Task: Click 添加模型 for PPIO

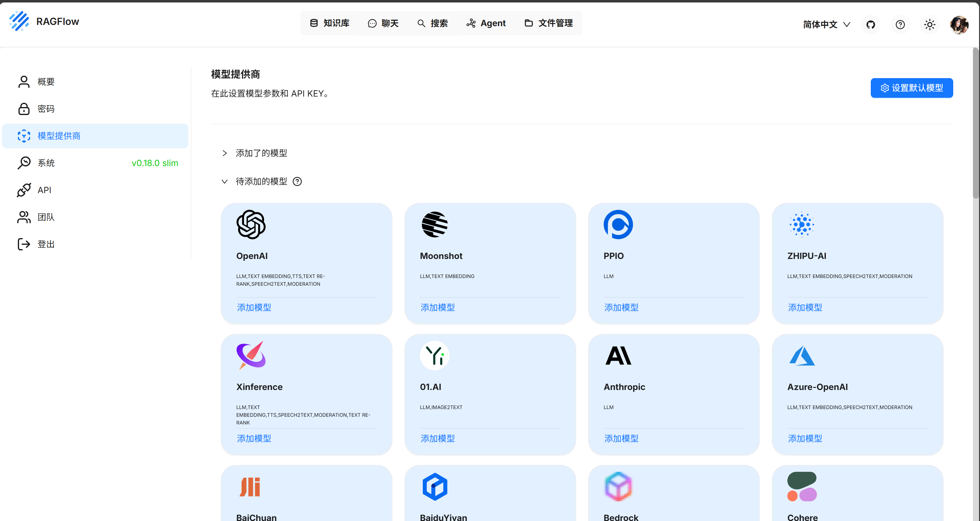Action: coord(621,307)
